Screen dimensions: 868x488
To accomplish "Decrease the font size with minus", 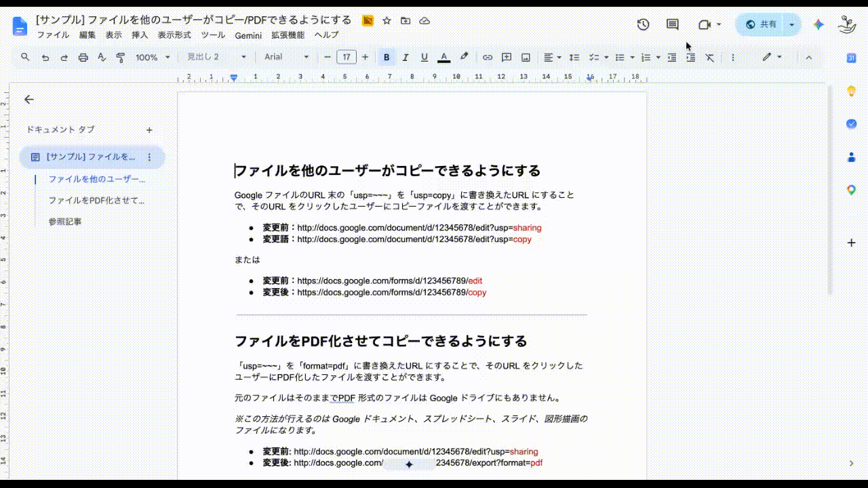I will [328, 58].
